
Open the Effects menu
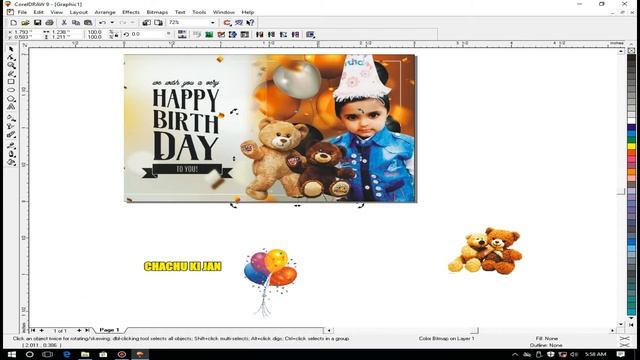(131, 12)
